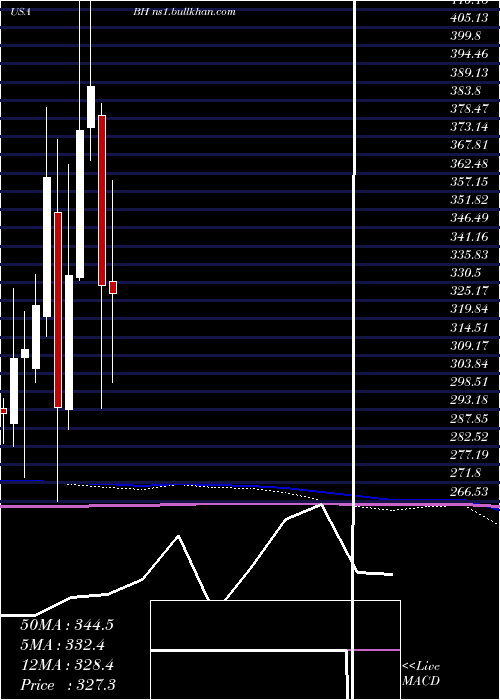Click the 394.46 price axis label
Viewport: 500px width, 700px height.
coord(469,54)
